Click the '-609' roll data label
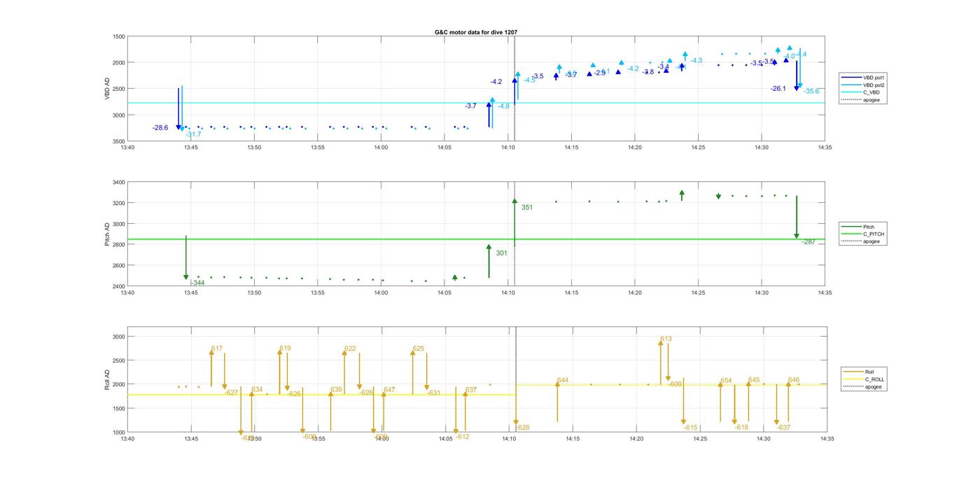 675,384
